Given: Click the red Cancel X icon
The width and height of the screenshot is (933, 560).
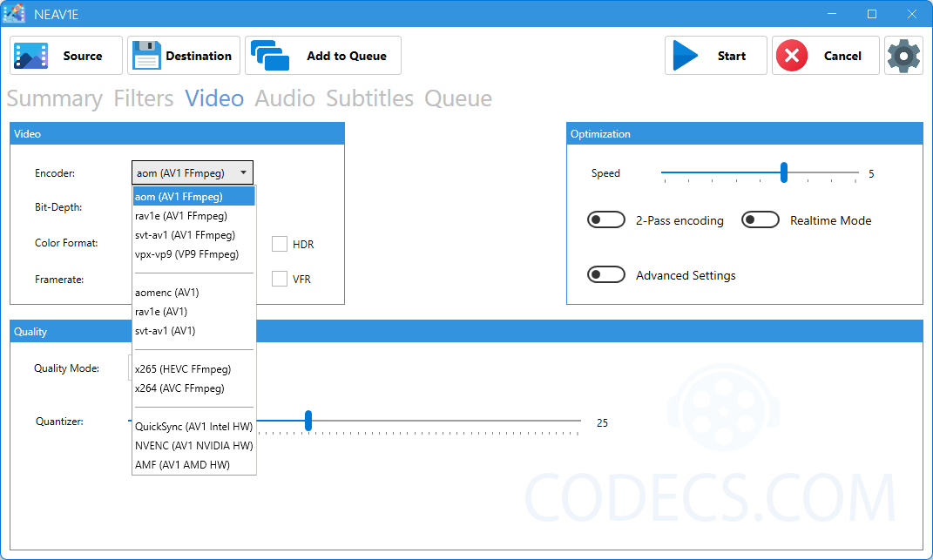Looking at the screenshot, I should pos(792,56).
